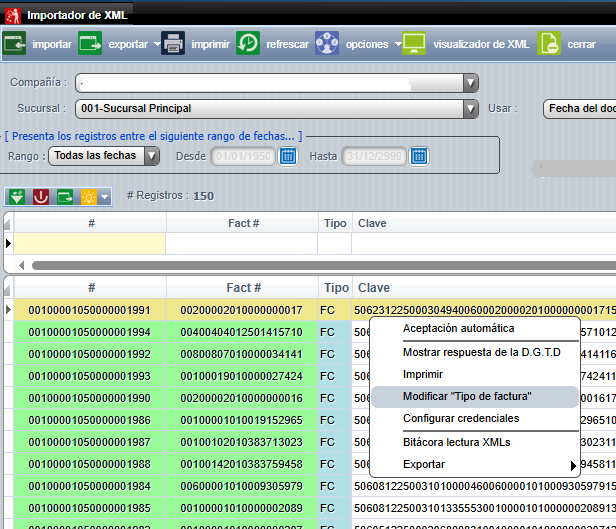
Task: Select 'Modificar "Tipo de factura"' menu item
Action: [x=467, y=396]
